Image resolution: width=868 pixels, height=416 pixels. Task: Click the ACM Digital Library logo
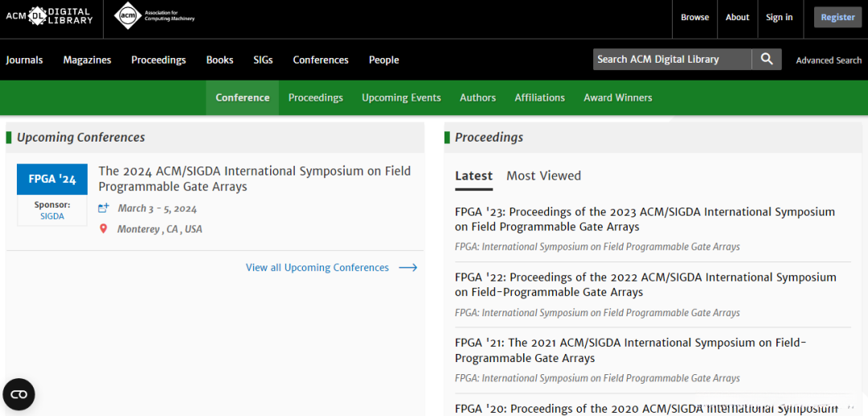click(49, 16)
